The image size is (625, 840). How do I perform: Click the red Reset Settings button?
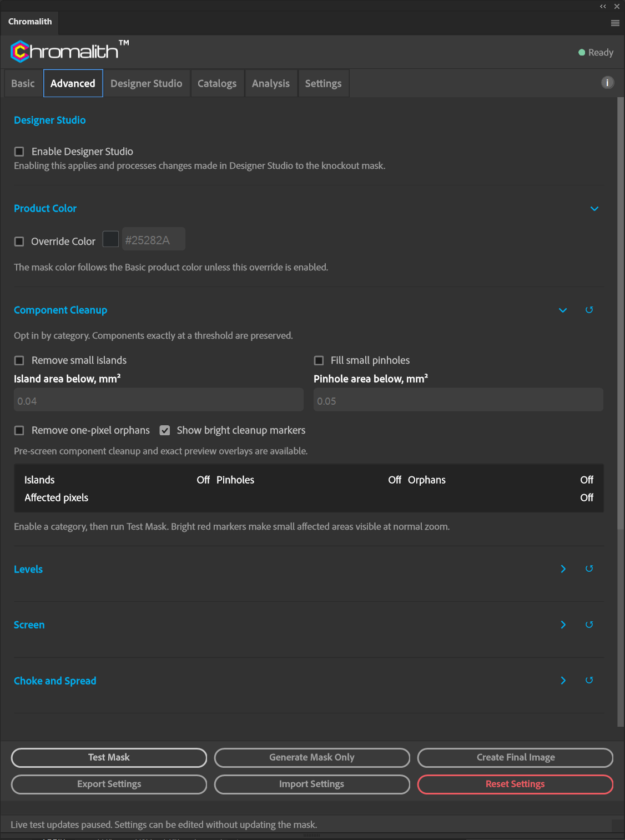[516, 784]
